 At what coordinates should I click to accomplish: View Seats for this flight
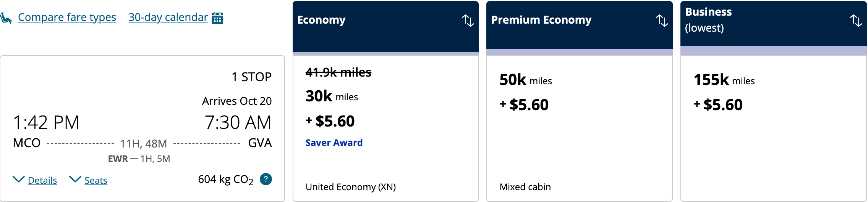pyautogui.click(x=96, y=181)
